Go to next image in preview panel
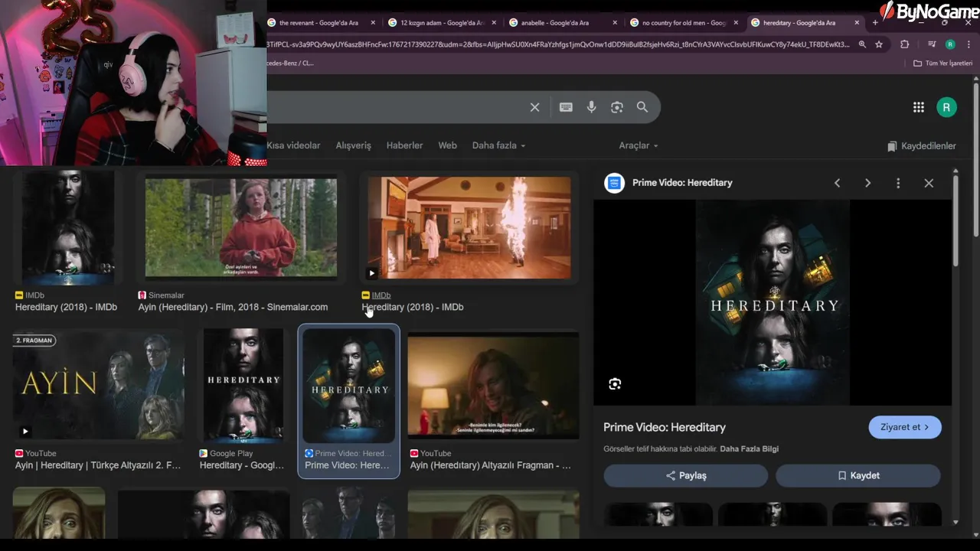Viewport: 980px width, 551px height. [x=867, y=183]
